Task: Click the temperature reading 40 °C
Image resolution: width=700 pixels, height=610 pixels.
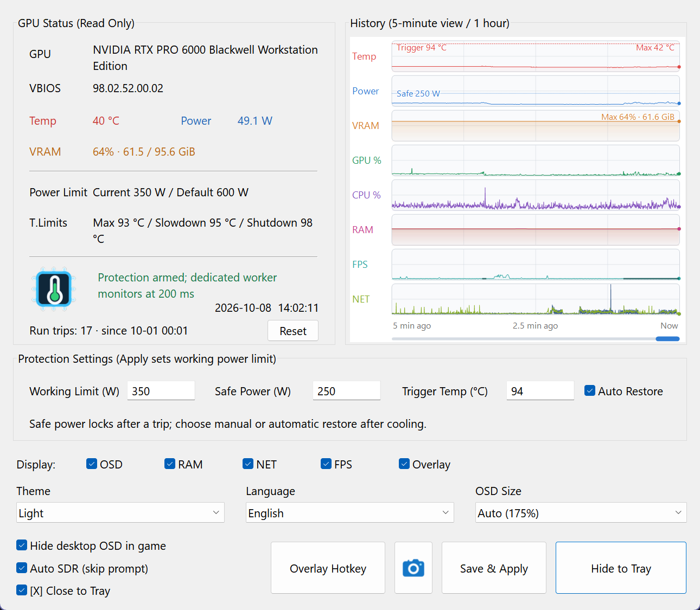Action: 106,121
